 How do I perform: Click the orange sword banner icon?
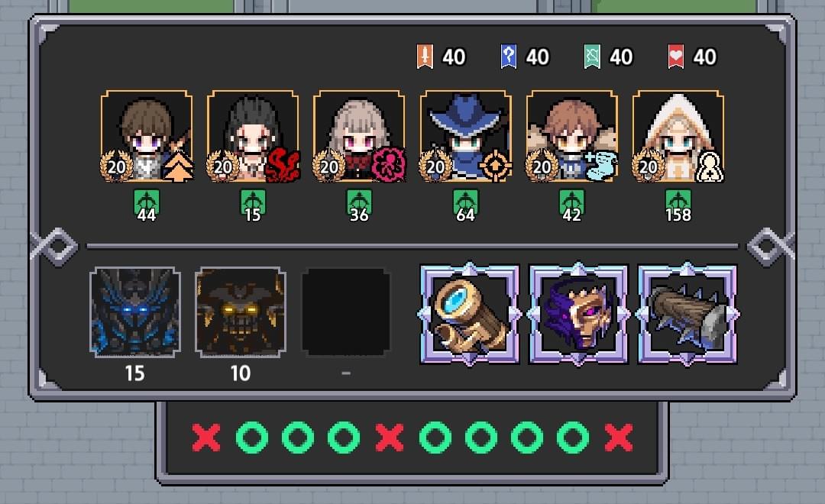(x=425, y=57)
